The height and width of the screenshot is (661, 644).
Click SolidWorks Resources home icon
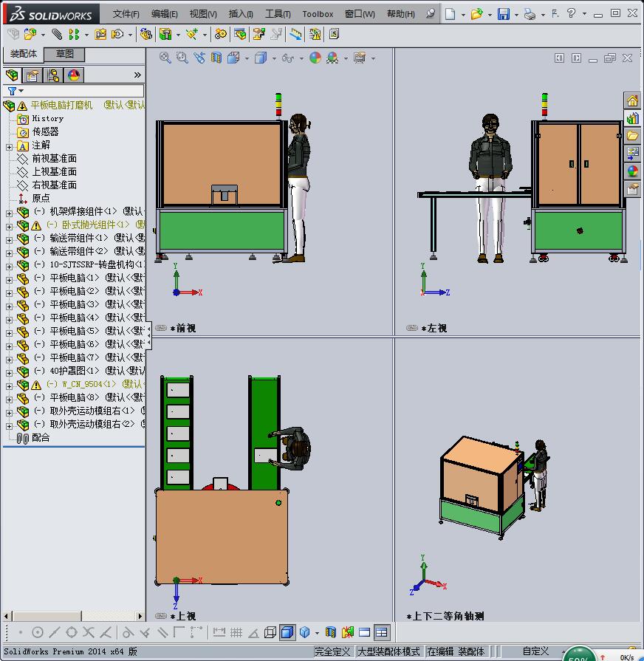coord(632,100)
